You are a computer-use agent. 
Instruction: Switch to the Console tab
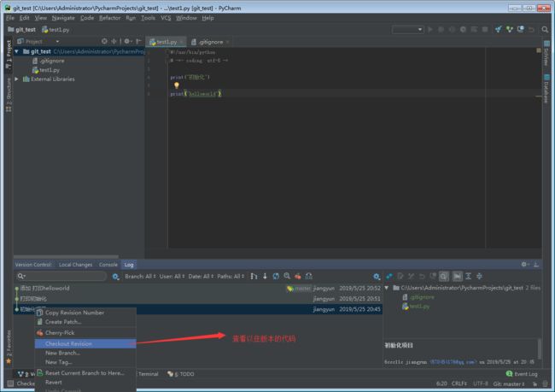coord(108,265)
